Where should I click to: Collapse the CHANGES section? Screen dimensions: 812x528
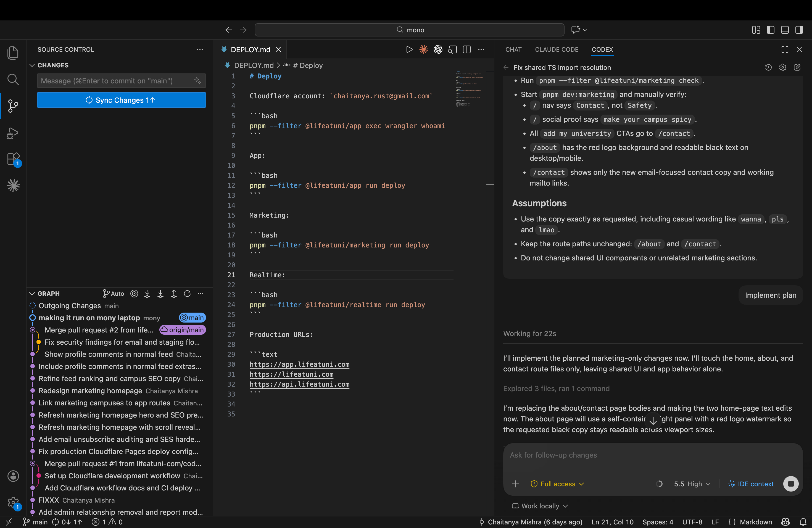(32, 65)
